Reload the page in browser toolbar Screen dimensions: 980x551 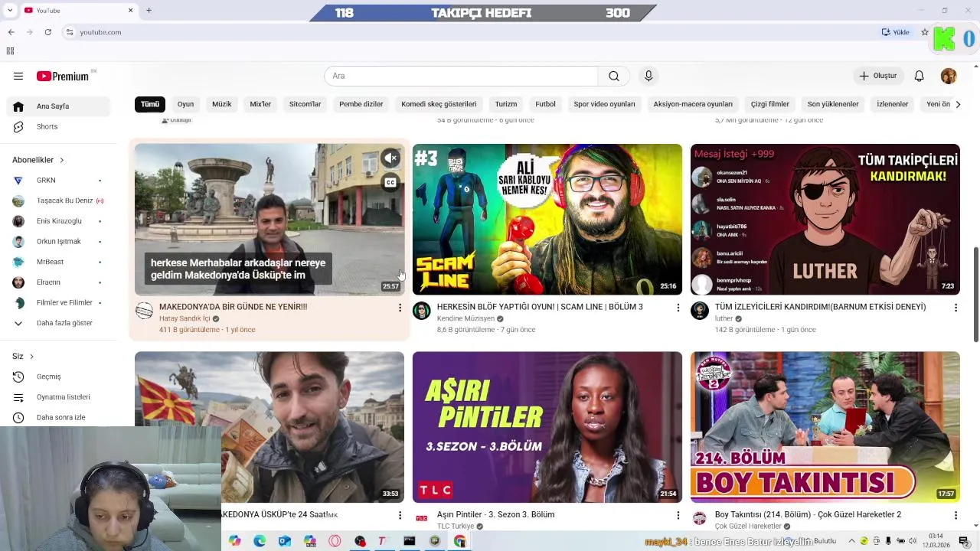[x=47, y=32]
